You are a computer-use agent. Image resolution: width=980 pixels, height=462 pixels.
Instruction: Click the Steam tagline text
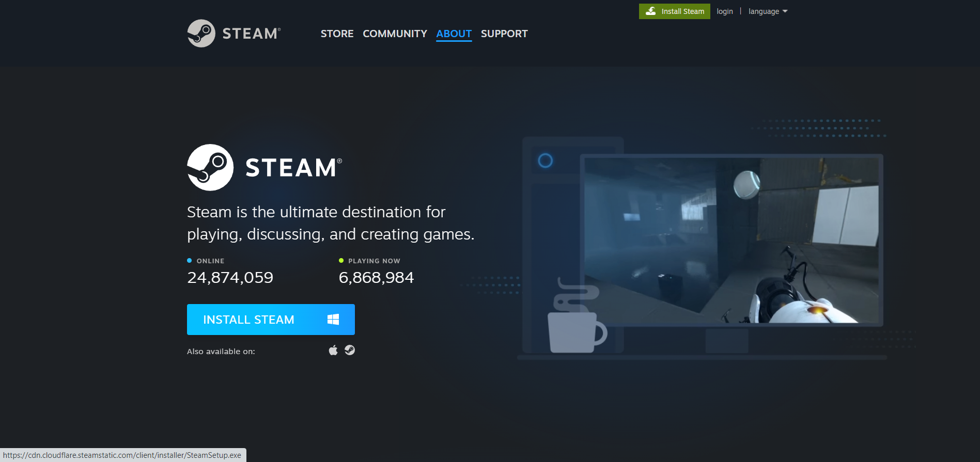pos(331,223)
